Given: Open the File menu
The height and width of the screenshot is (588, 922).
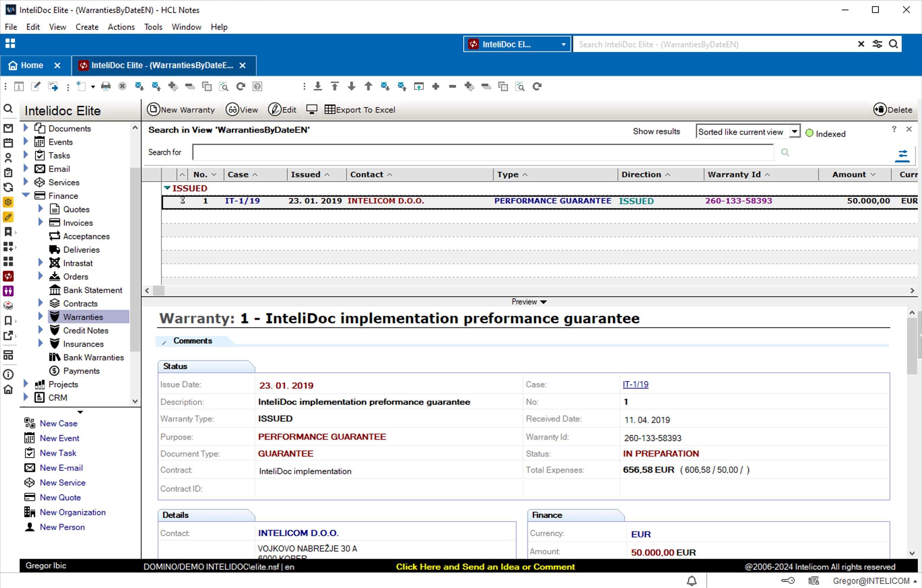Looking at the screenshot, I should (11, 27).
